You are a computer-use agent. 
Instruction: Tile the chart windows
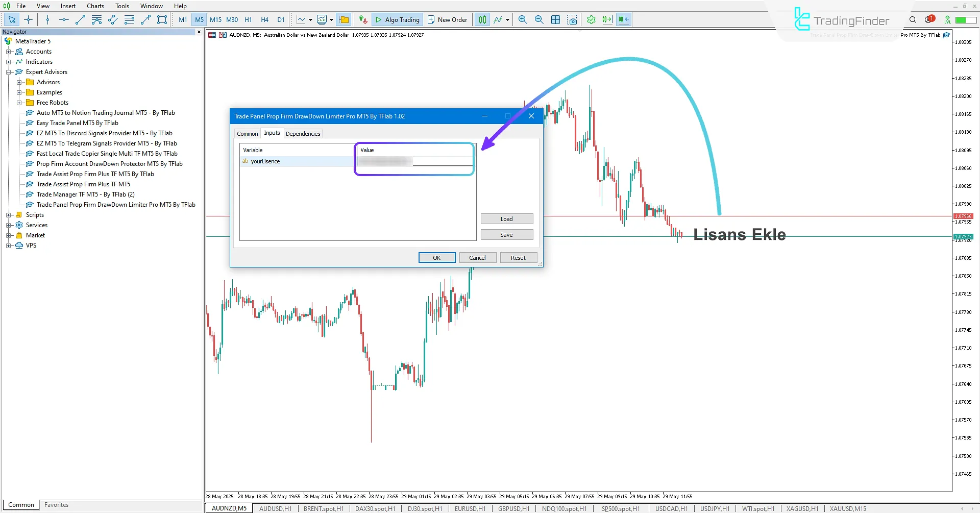point(555,19)
